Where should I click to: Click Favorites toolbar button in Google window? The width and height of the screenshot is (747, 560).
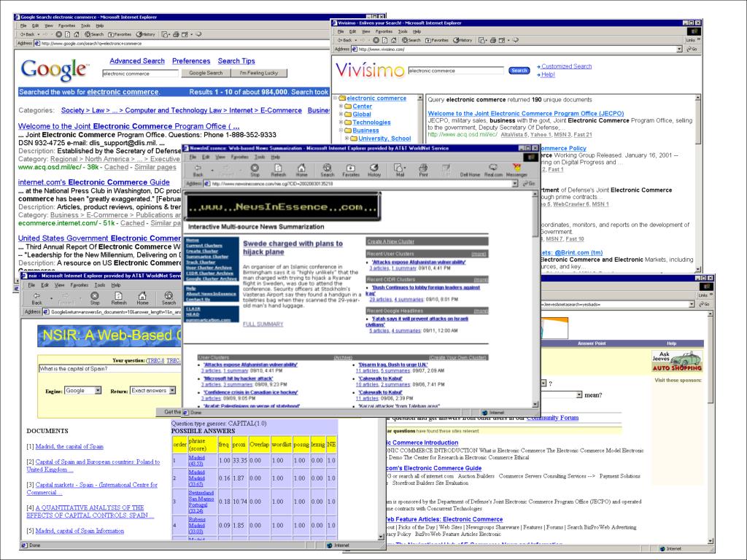(120, 34)
